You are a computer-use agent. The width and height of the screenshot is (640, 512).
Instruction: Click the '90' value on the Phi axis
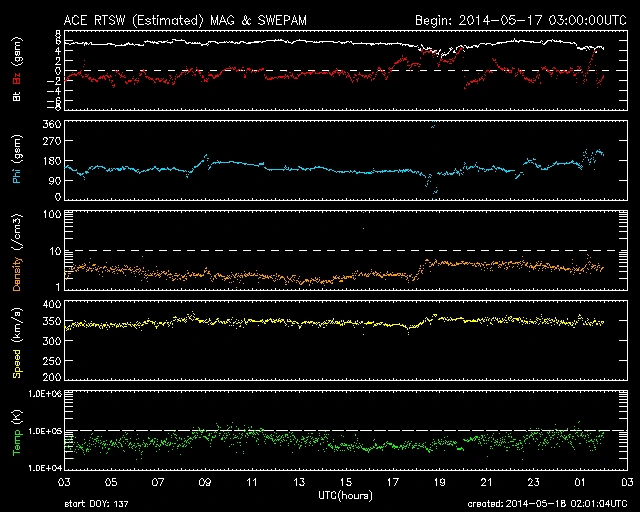click(x=55, y=180)
